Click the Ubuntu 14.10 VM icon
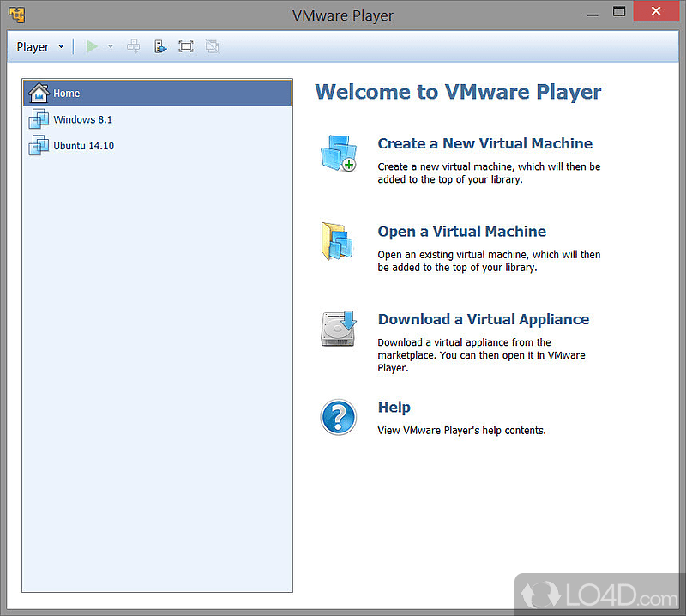The image size is (686, 616). coord(39,145)
